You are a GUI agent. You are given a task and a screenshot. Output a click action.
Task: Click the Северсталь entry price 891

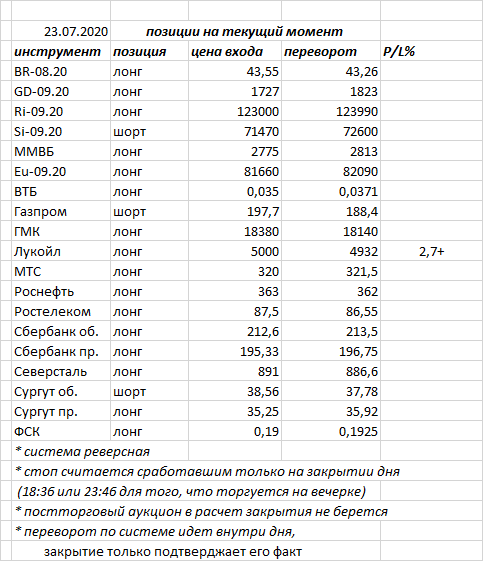tap(235, 372)
